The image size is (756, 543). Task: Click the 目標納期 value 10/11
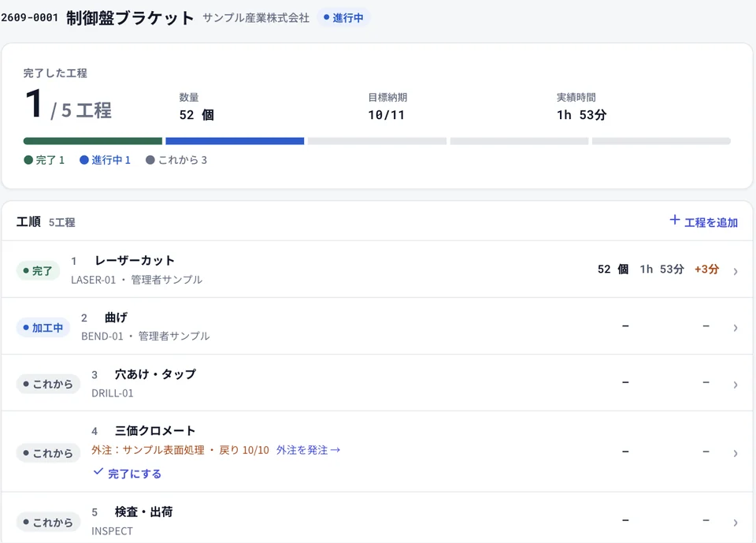386,115
